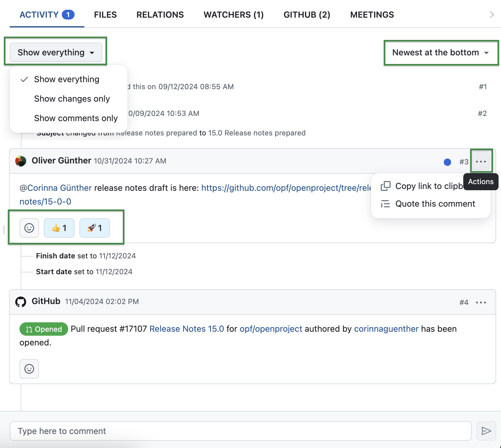Click the Opened pull request status badge
Screen dimensions: 501x448
(x=43, y=329)
